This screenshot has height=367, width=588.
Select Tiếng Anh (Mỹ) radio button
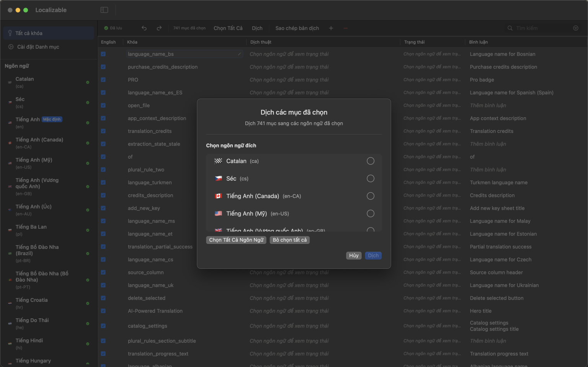371,214
